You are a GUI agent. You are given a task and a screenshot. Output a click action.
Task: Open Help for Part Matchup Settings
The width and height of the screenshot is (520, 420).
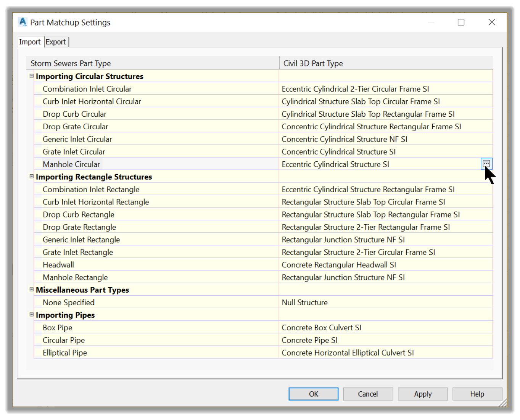point(477,394)
